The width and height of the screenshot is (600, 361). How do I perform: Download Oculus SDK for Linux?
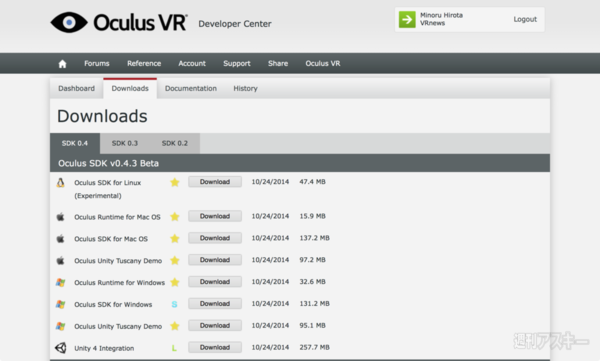coord(215,182)
